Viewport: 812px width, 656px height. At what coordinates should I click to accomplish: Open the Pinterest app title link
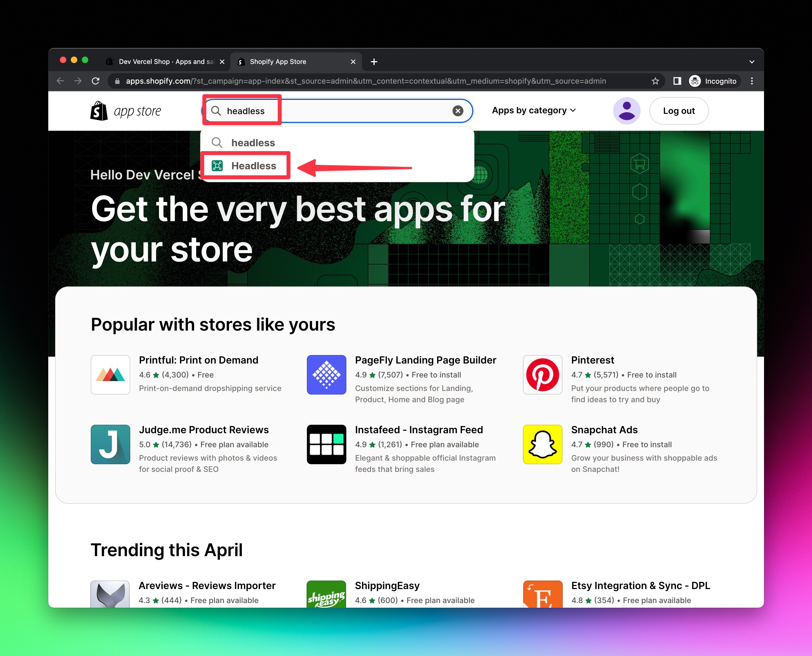593,360
